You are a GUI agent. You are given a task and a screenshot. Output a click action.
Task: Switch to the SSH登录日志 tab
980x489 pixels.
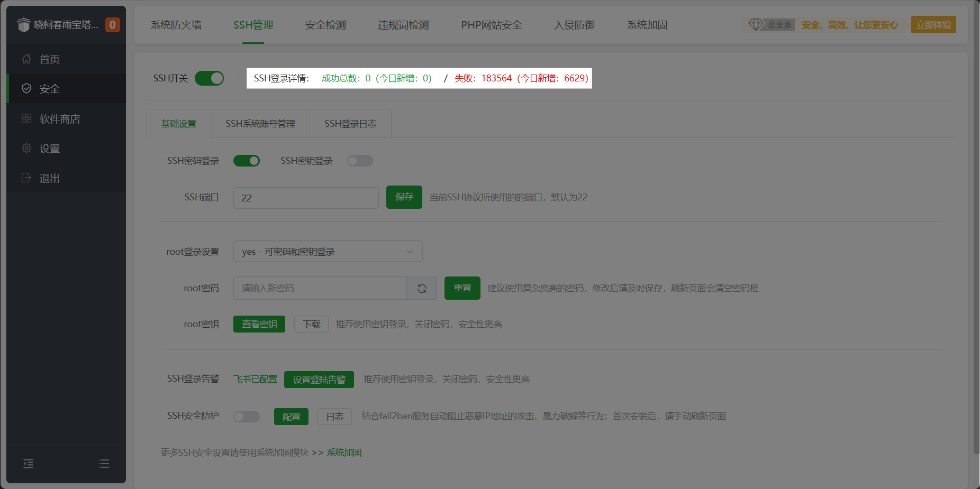[x=350, y=123]
